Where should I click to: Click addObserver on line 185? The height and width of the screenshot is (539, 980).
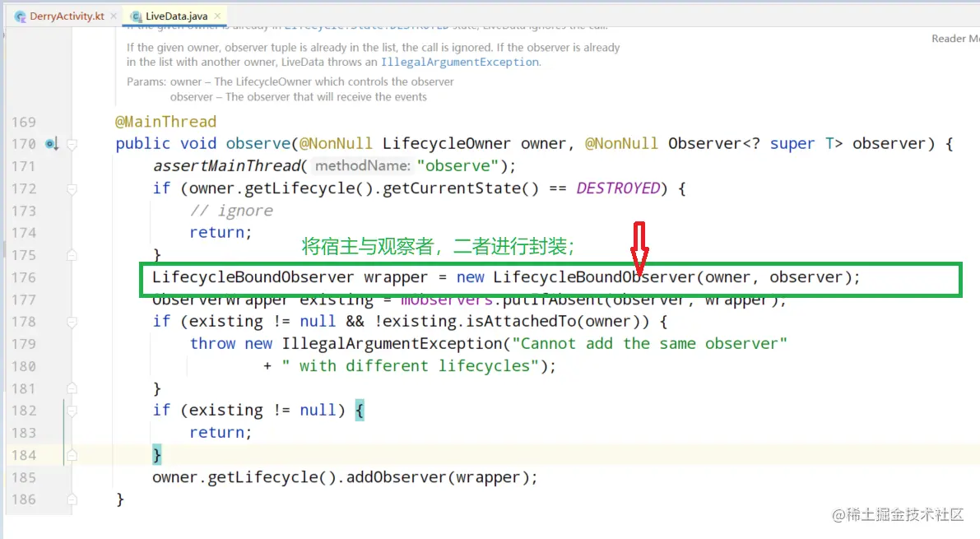coord(397,477)
